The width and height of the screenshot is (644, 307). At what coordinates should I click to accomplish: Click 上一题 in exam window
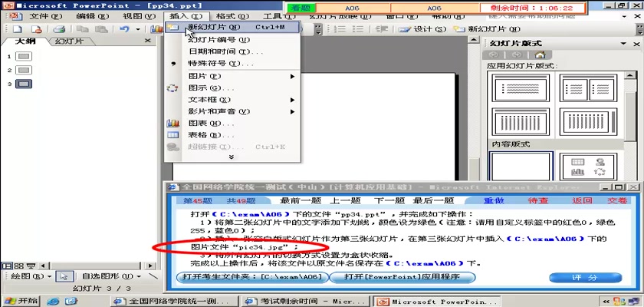click(345, 200)
